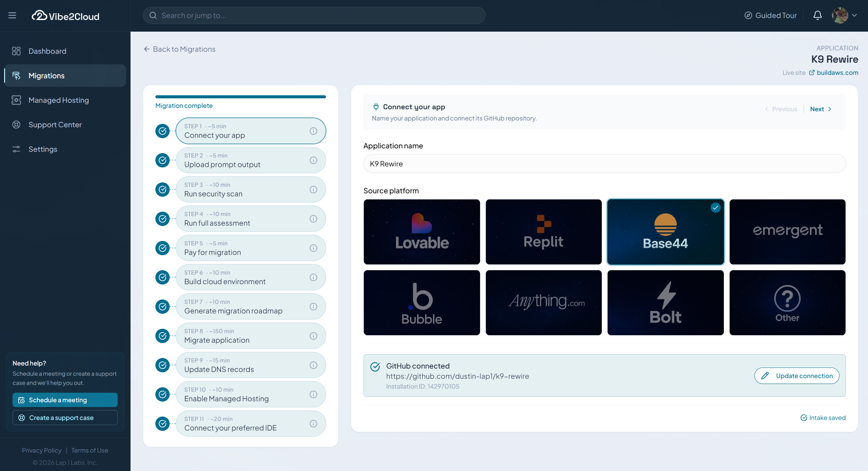Select Step 4 Run full assessment
This screenshot has height=471, width=868.
tap(251, 219)
